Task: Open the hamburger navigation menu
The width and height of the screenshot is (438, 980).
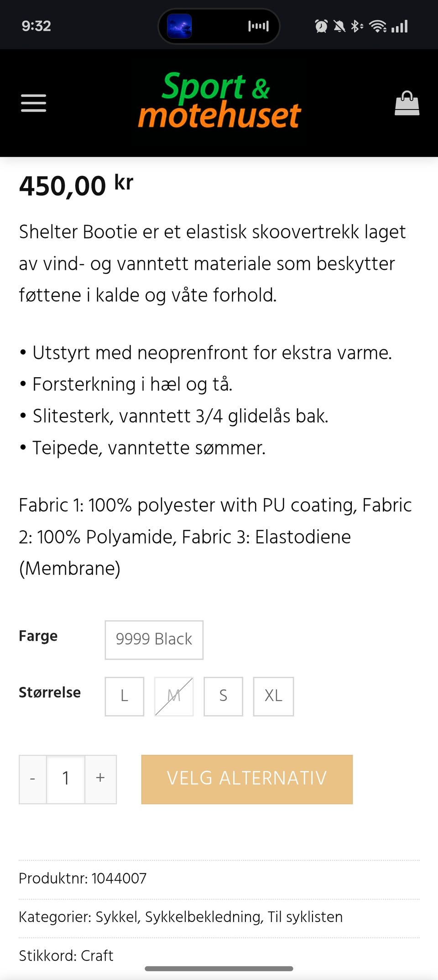Action: (x=33, y=103)
